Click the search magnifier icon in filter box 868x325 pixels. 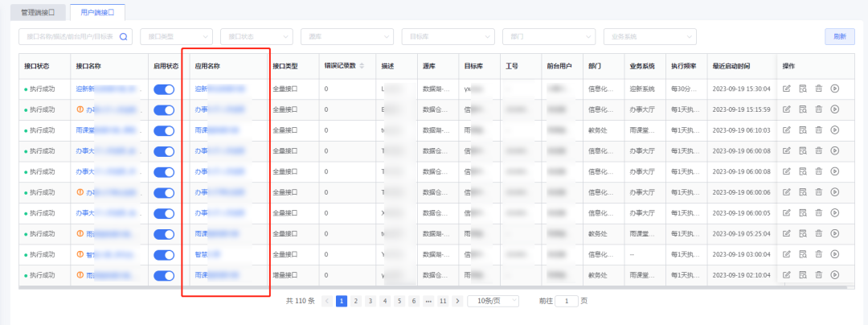point(125,36)
